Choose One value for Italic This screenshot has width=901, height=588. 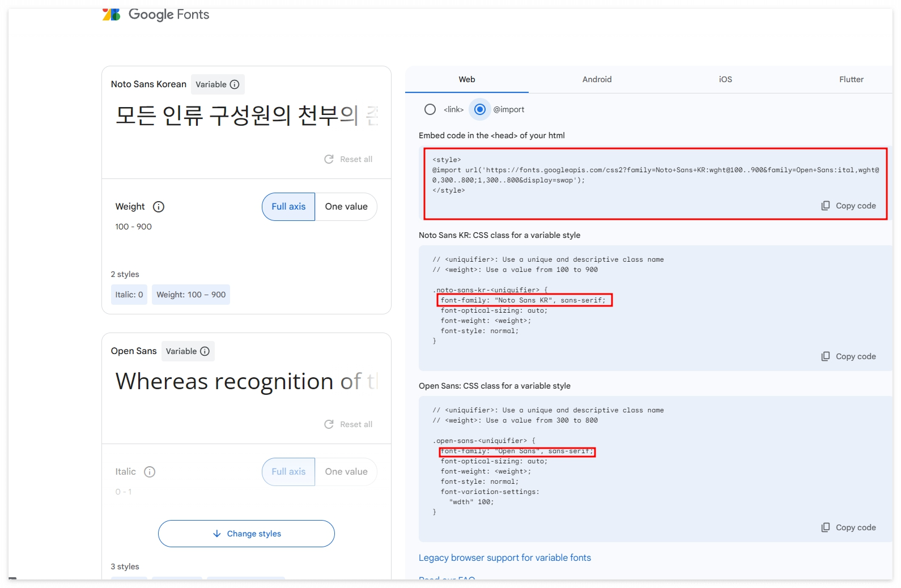coord(346,472)
